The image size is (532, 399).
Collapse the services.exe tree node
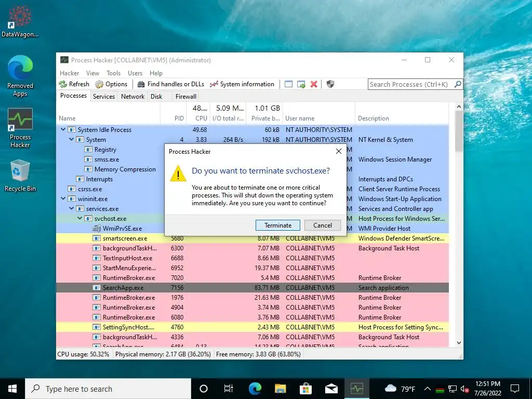click(x=71, y=208)
